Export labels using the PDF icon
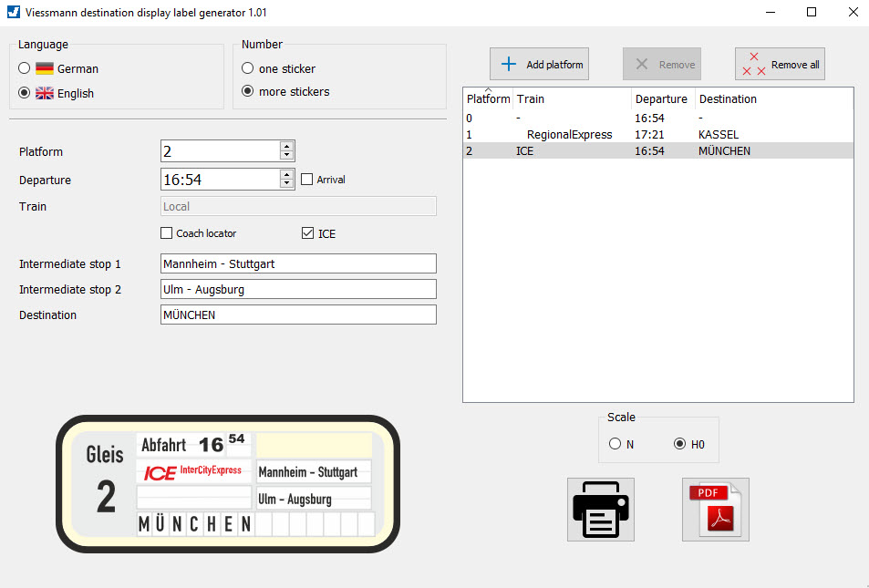Screen dimensions: 869x588 tap(716, 510)
